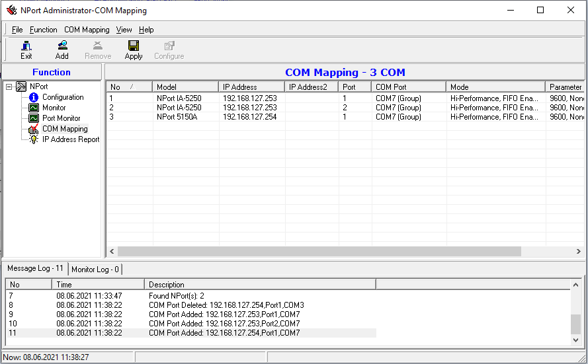Select the Message Log tab
The height and width of the screenshot is (364, 588).
36,269
